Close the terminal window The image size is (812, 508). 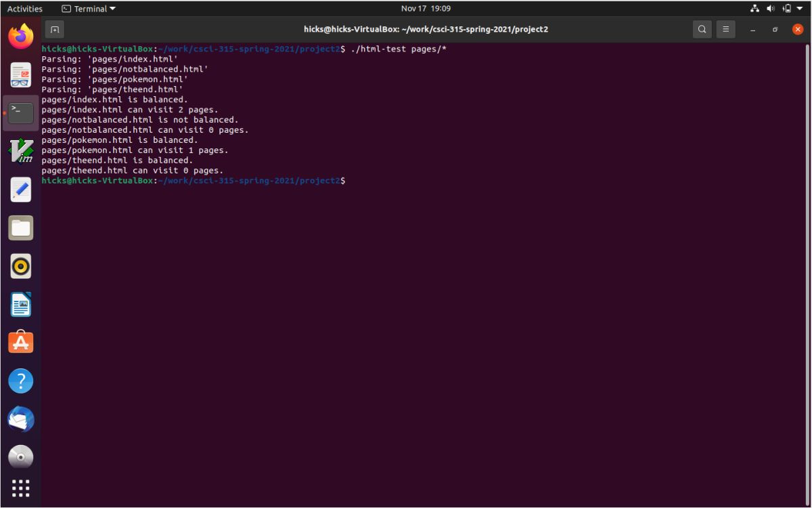(798, 29)
